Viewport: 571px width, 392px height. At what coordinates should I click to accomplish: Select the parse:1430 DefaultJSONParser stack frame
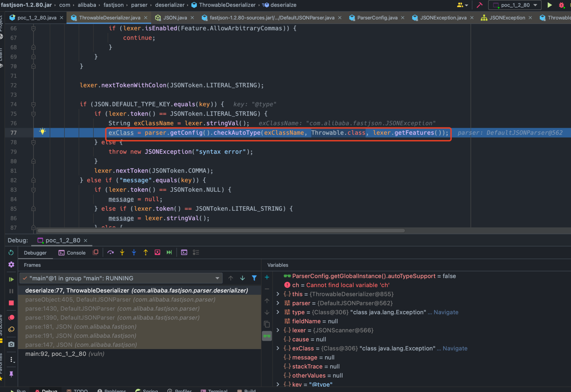pyautogui.click(x=139, y=309)
